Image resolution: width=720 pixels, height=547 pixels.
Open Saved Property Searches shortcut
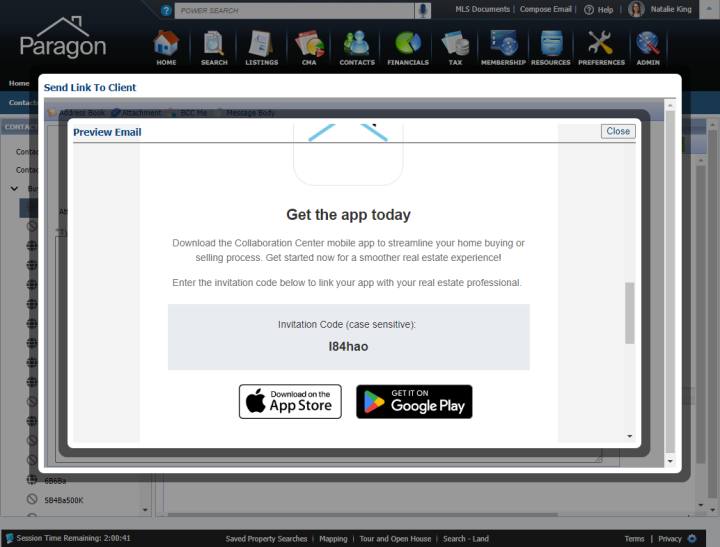[266, 539]
